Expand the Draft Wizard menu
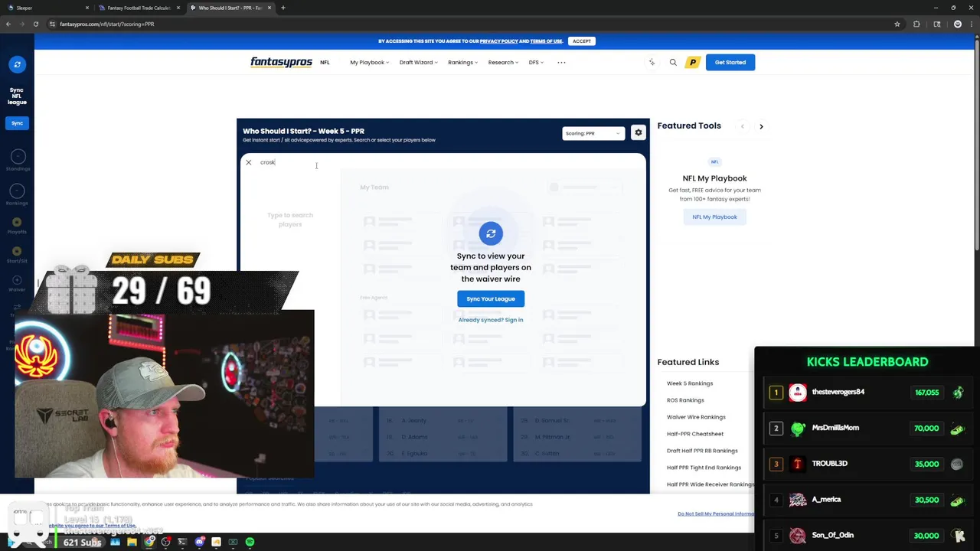The width and height of the screenshot is (980, 551). (x=418, y=62)
